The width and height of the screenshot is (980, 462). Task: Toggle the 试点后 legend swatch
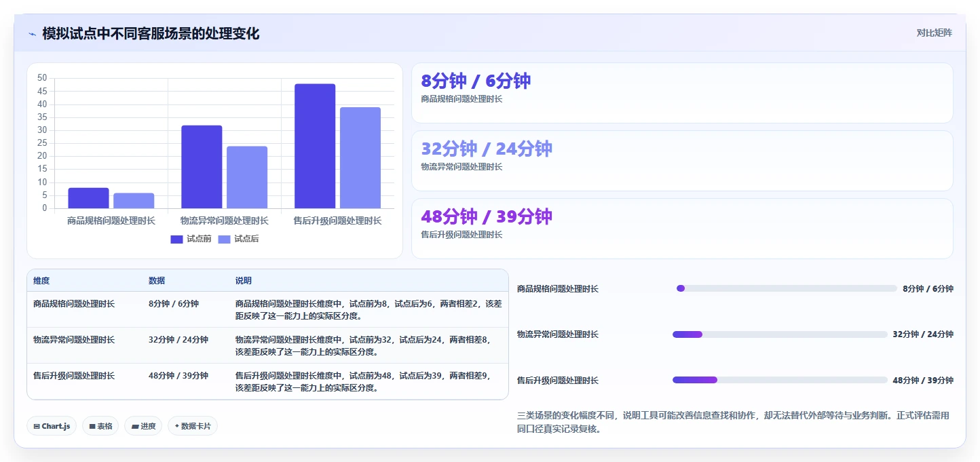224,239
